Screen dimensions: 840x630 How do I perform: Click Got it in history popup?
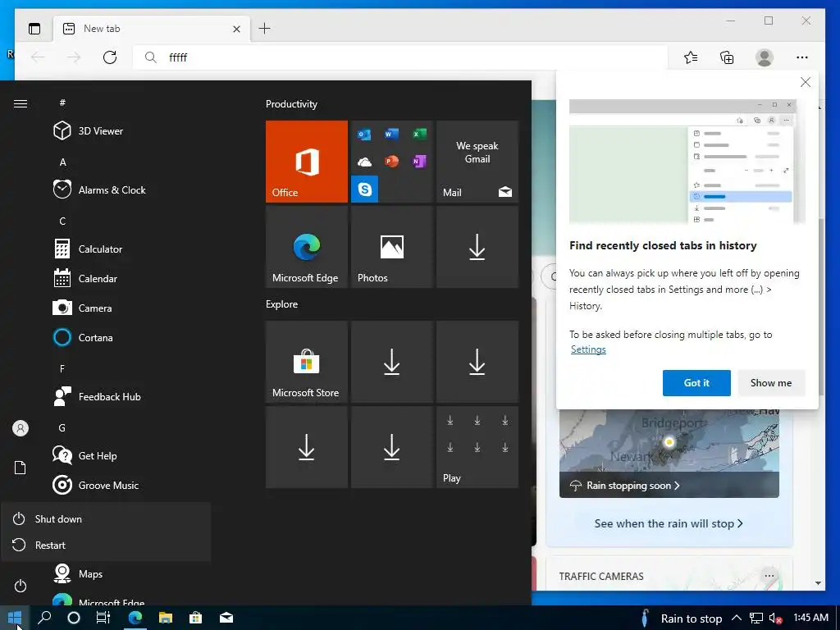pos(696,382)
